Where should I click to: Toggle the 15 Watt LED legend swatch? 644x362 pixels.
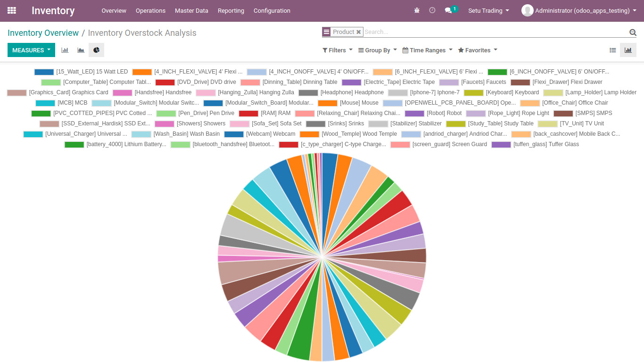pyautogui.click(x=44, y=72)
